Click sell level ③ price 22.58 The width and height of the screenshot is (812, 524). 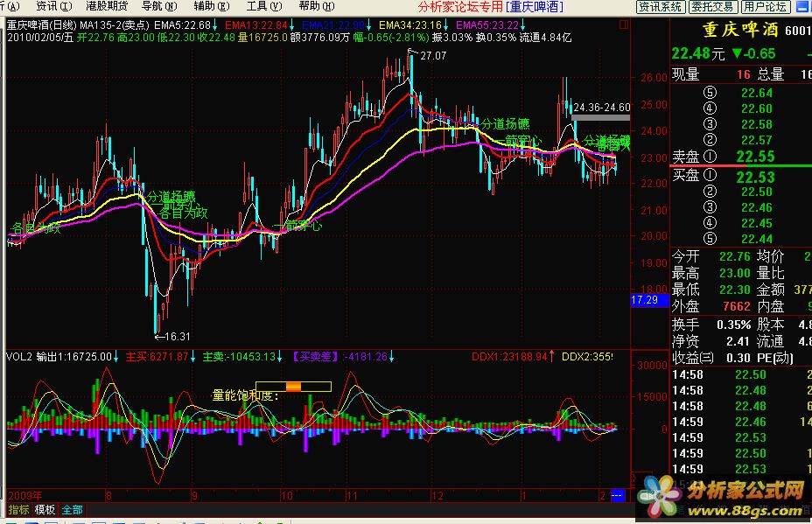757,125
